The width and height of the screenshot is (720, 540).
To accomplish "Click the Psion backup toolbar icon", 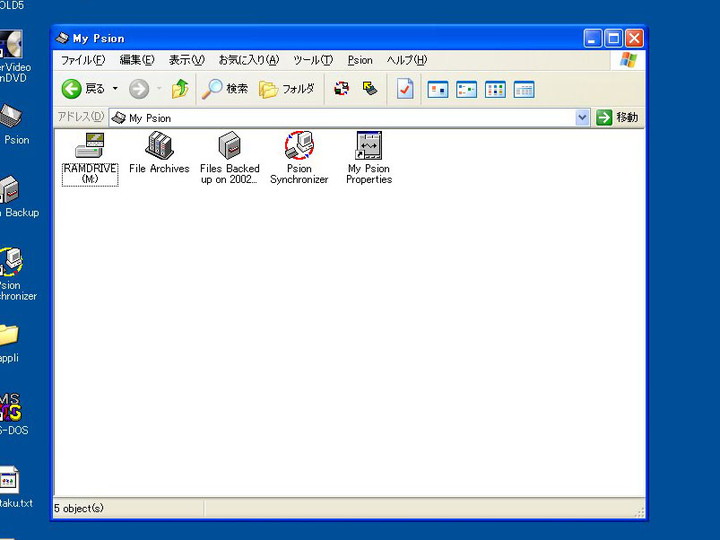I will [x=370, y=88].
